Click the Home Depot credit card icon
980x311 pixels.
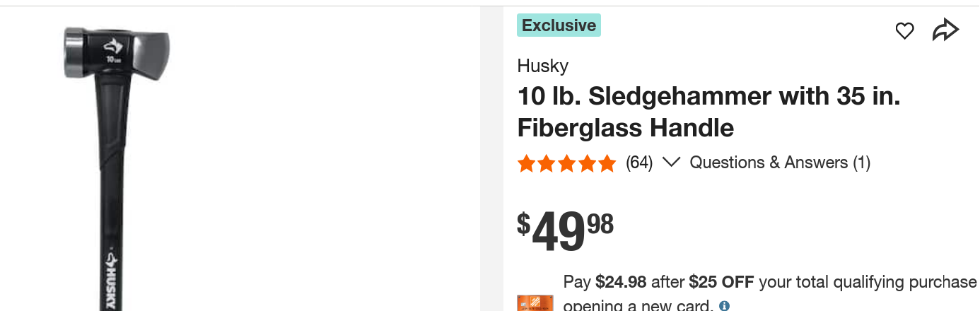click(x=535, y=303)
